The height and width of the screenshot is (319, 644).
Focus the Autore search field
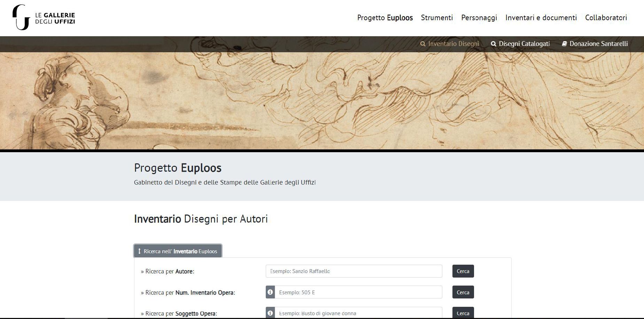pos(354,271)
